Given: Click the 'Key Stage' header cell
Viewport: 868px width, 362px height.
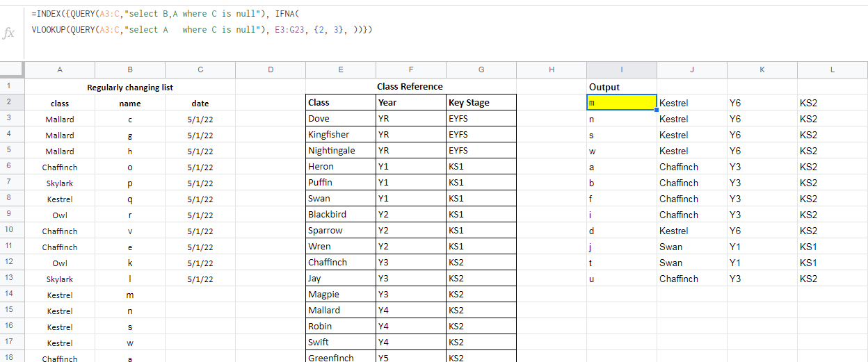Looking at the screenshot, I should coord(481,102).
